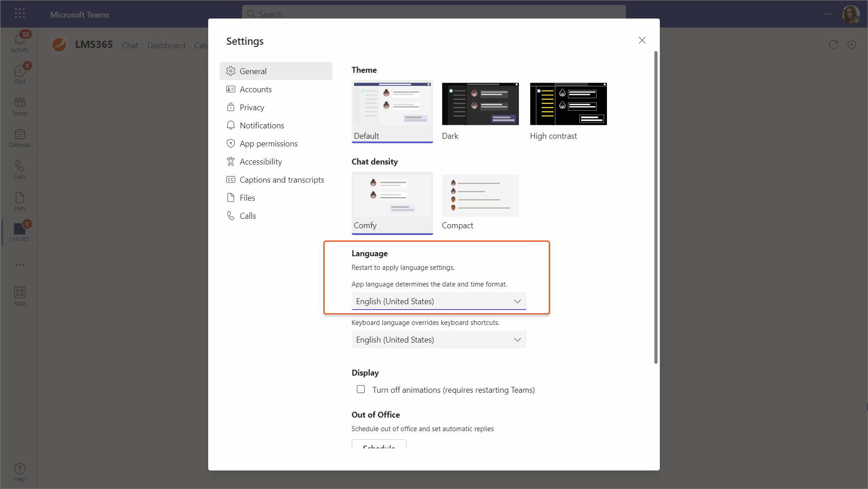The image size is (868, 489).
Task: Open the Teams icon in sidebar
Action: coord(19,105)
